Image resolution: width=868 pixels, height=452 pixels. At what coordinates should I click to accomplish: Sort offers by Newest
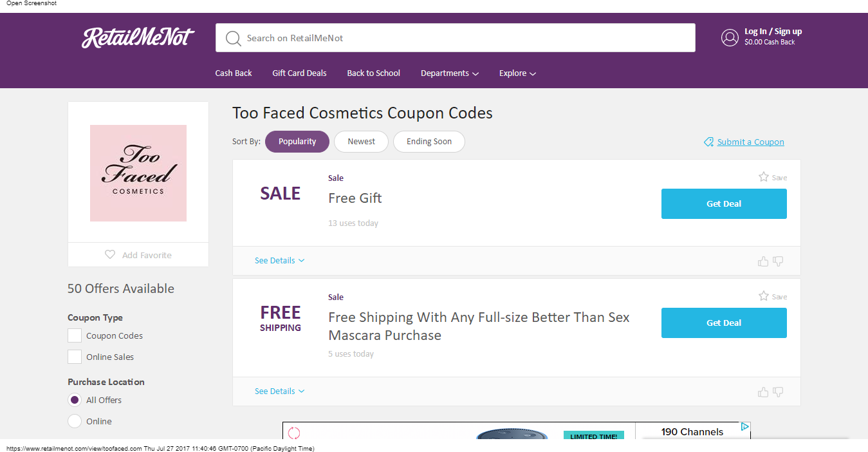361,142
